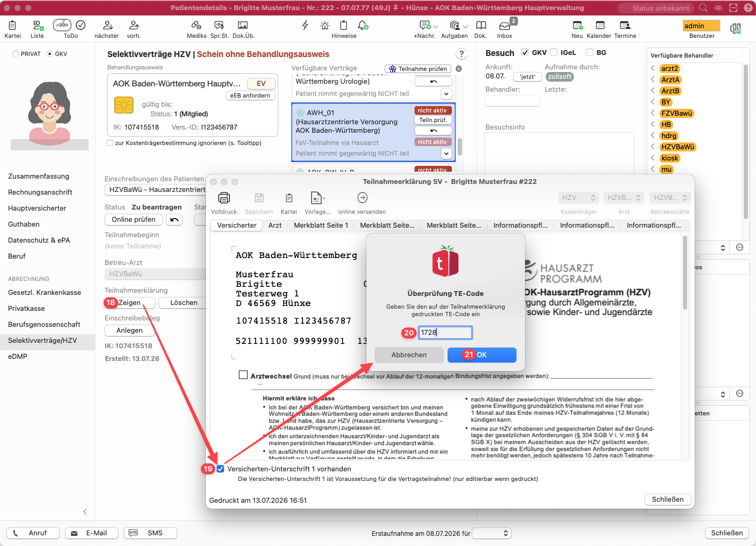Expand the Württemberg Urologie contract dropdown arrow
756x546 pixels.
pyautogui.click(x=447, y=93)
